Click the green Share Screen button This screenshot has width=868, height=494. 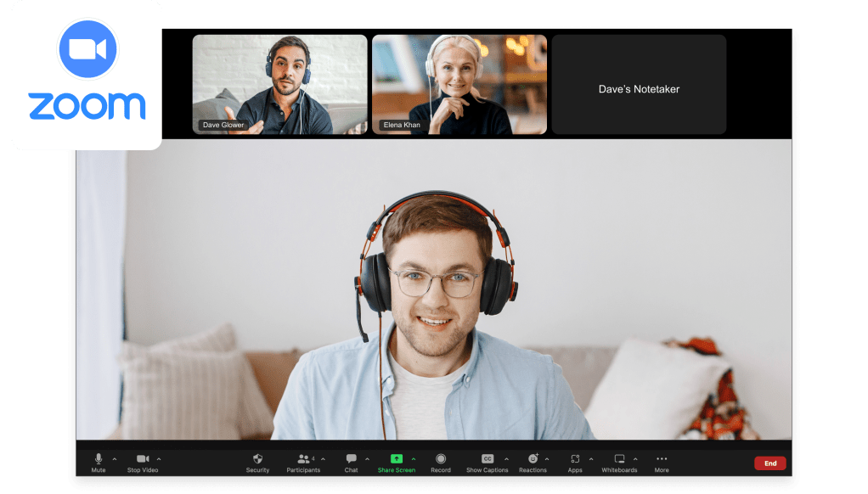pos(396,459)
